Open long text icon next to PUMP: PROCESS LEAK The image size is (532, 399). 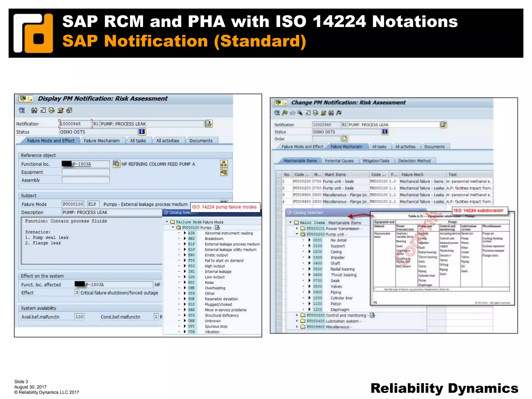tap(209, 124)
